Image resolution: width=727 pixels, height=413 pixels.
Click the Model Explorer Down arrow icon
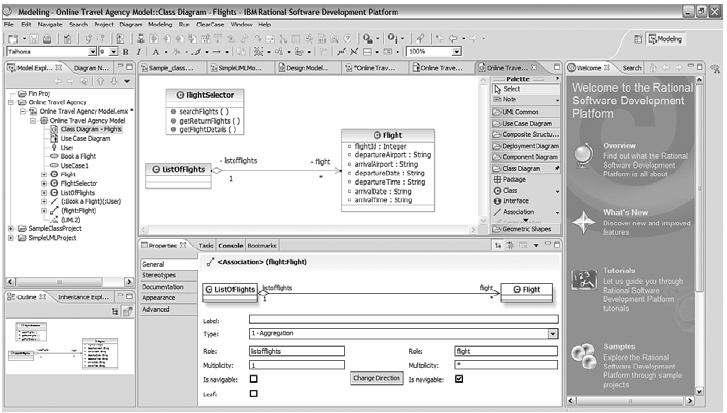click(x=114, y=82)
